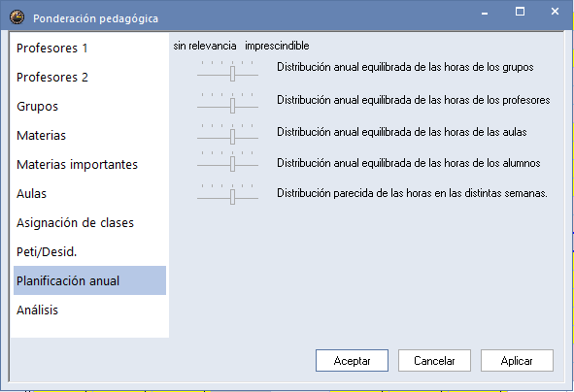Select the Planificación anual entry
Viewport: 574px width, 392px height.
click(89, 280)
